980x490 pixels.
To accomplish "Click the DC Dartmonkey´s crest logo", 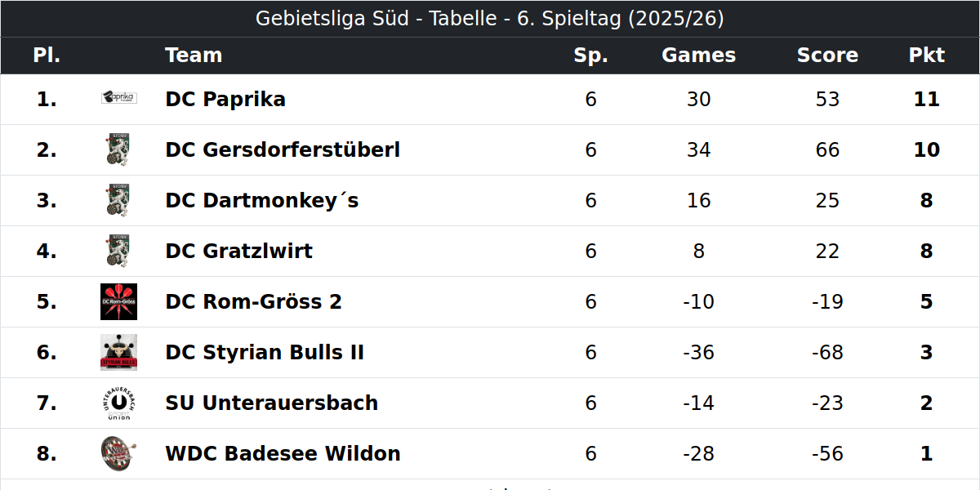I will [118, 200].
